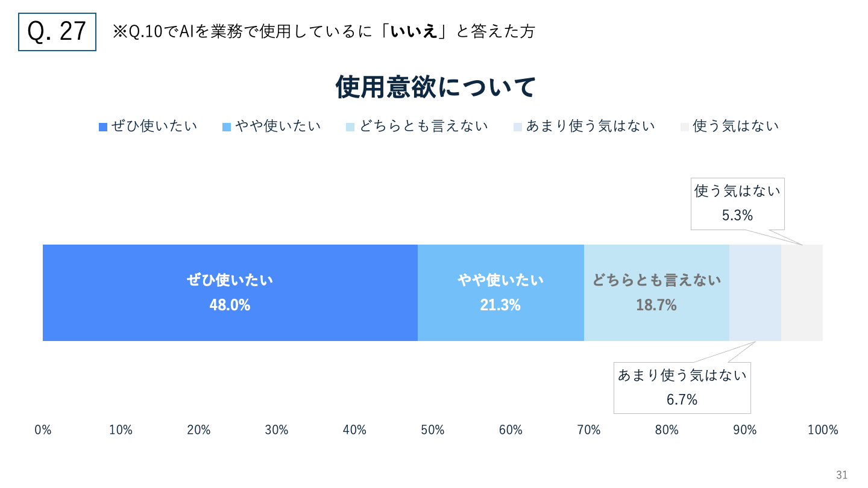Click the Q. 27 question number box
The height and width of the screenshot is (488, 868).
[x=57, y=32]
